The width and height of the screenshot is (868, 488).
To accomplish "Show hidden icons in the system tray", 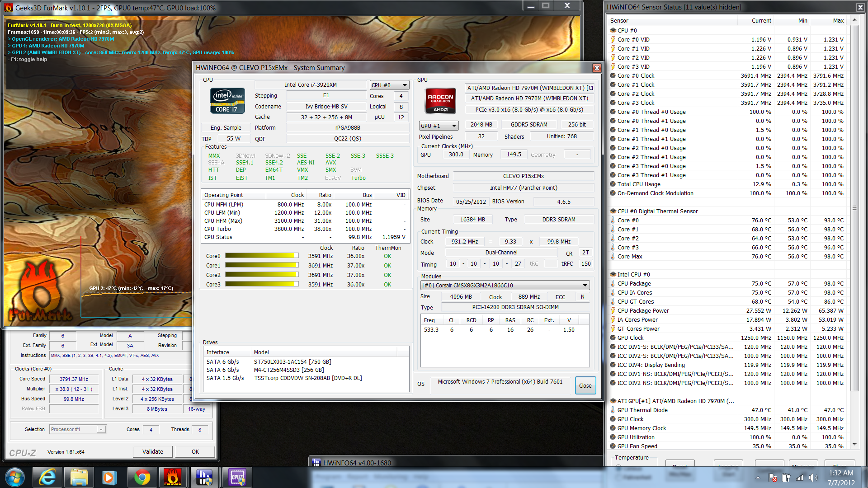I will 758,478.
